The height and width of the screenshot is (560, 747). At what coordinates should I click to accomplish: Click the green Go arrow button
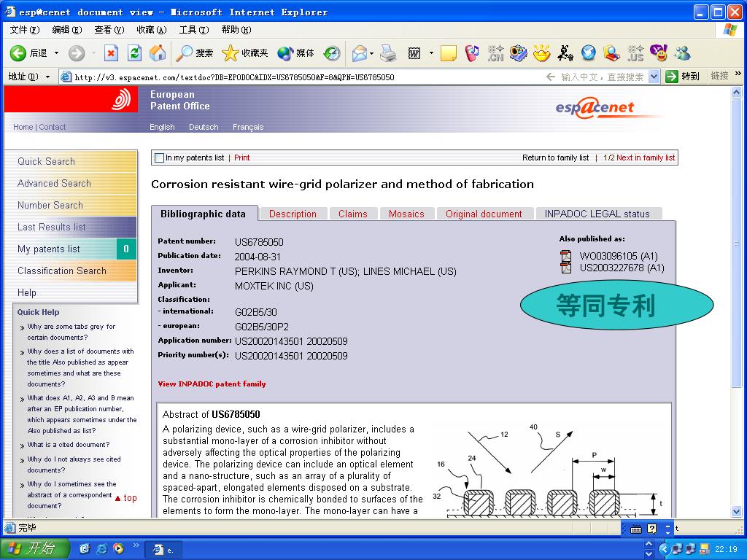[672, 77]
